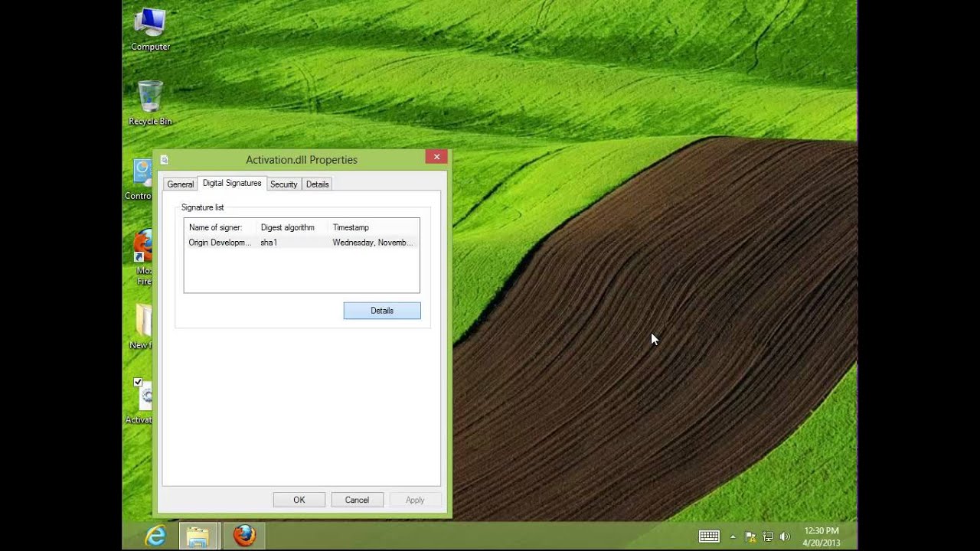The width and height of the screenshot is (980, 551).
Task: Open File Explorer from the taskbar
Action: [x=198, y=536]
